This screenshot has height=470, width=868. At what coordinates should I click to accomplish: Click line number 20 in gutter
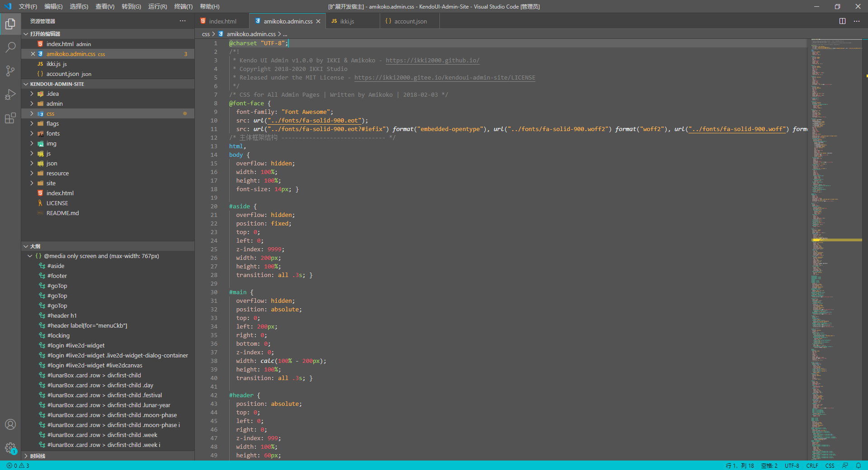214,207
